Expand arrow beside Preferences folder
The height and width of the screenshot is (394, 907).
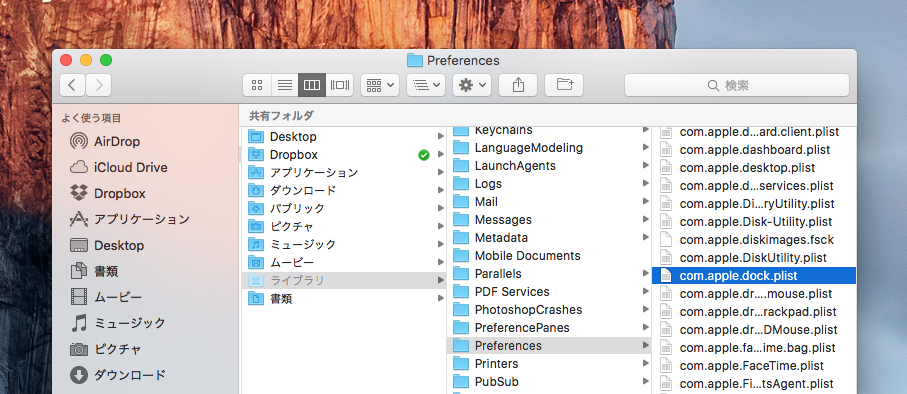pyautogui.click(x=646, y=345)
